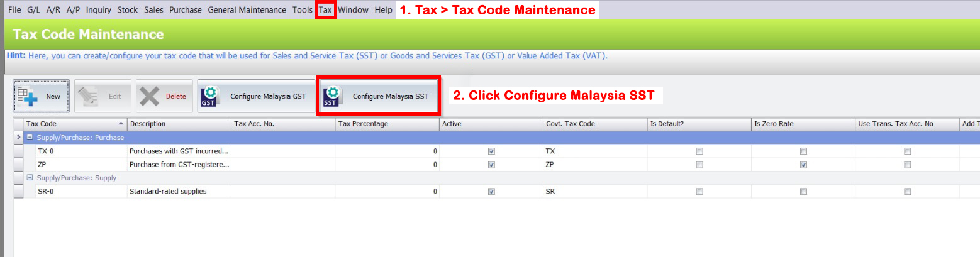
Task: Select the ZP tax code row
Action: 42,165
